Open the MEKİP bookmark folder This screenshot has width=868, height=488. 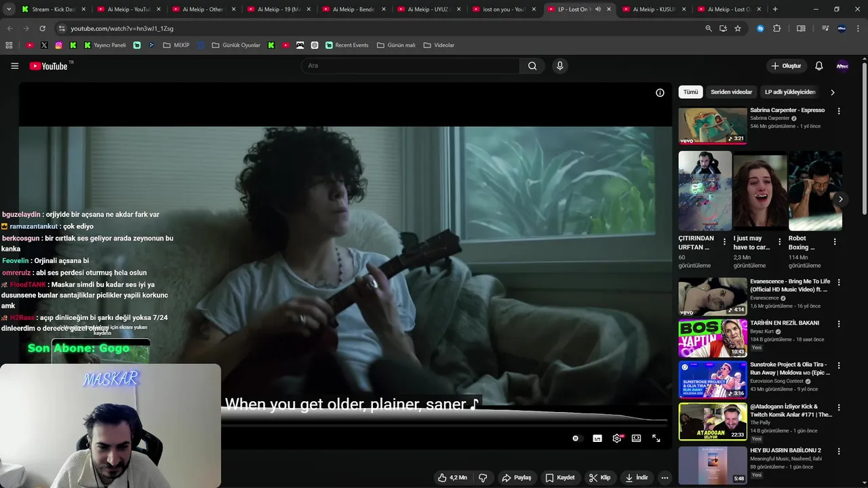pos(176,45)
